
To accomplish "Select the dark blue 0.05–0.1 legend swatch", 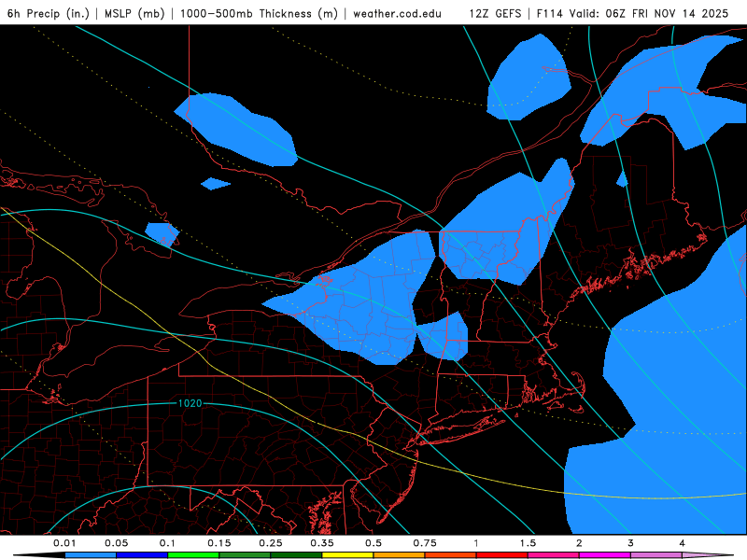I will 142,555.
